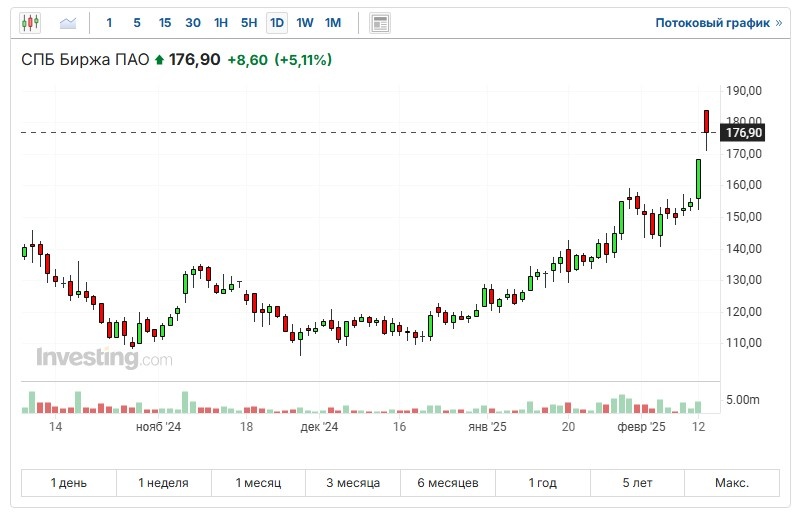Image resolution: width=799 pixels, height=521 pixels.
Task: Open the Потоковый график link
Action: point(718,23)
